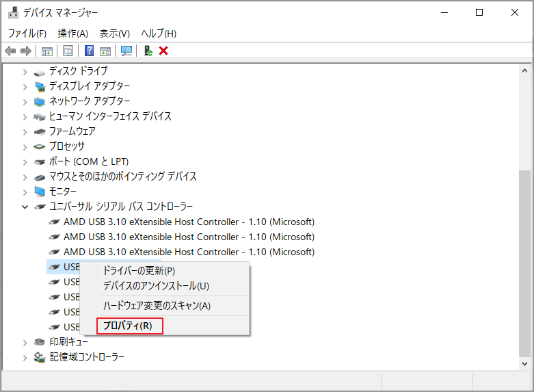534x392 pixels.
Task: Click the Update driver toolbar icon
Action: click(x=148, y=51)
